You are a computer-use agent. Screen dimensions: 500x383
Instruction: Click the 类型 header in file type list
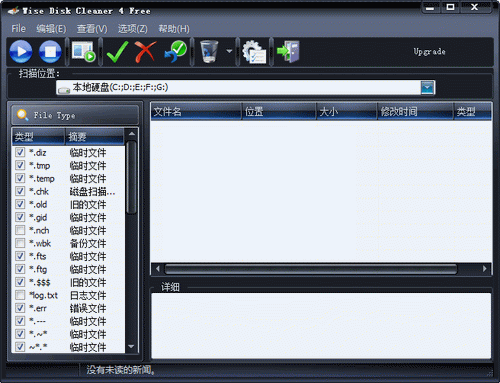tap(39, 137)
